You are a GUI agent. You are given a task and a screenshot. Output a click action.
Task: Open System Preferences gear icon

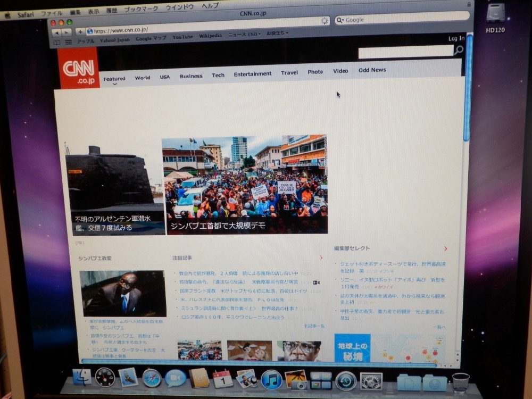[x=371, y=381]
